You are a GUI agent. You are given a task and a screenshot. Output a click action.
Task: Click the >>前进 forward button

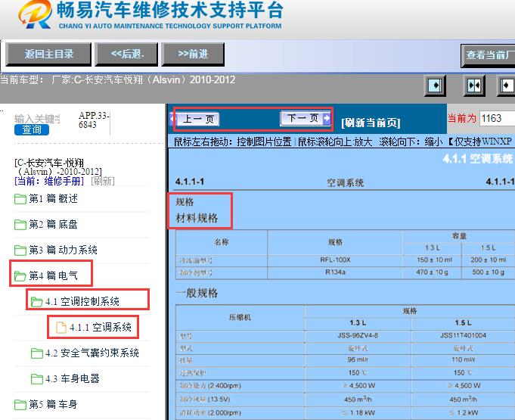tap(193, 54)
